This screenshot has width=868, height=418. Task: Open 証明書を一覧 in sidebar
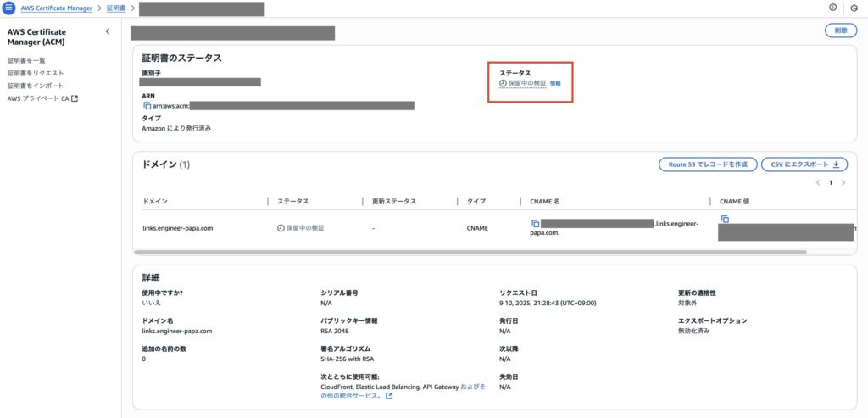point(26,60)
